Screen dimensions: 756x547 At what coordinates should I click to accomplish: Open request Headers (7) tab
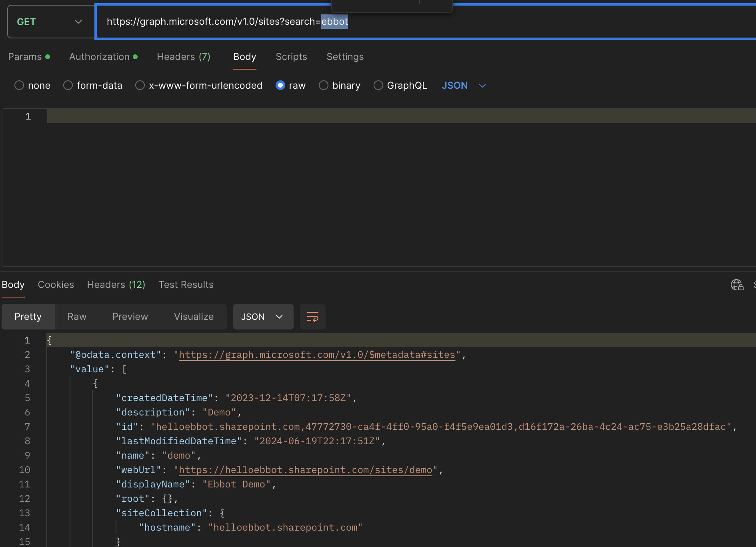183,57
